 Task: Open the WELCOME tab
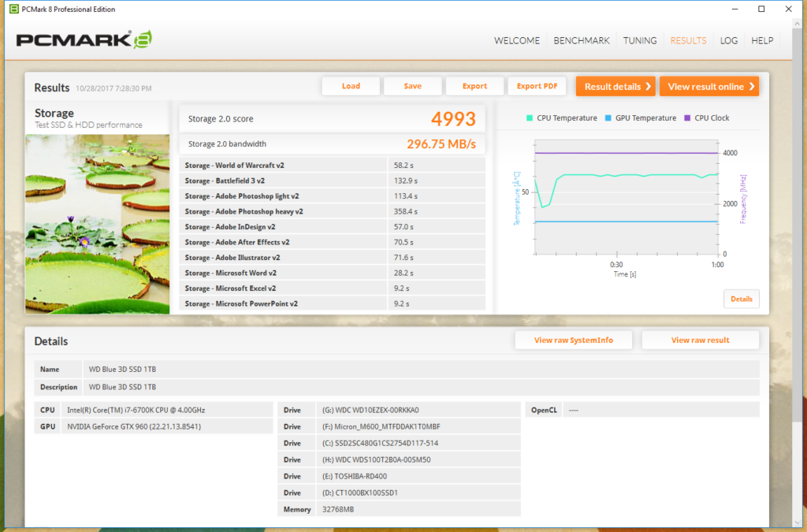(517, 40)
